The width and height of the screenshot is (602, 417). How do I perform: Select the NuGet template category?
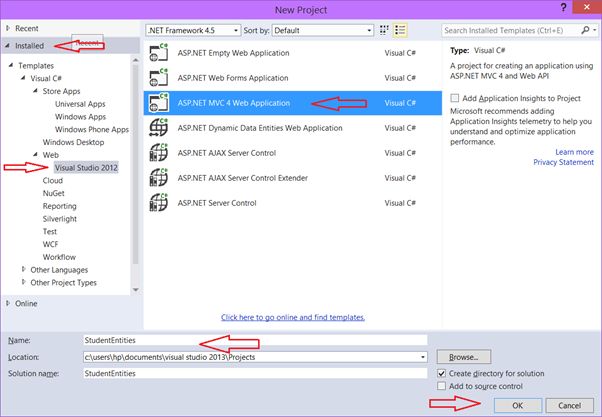point(53,193)
